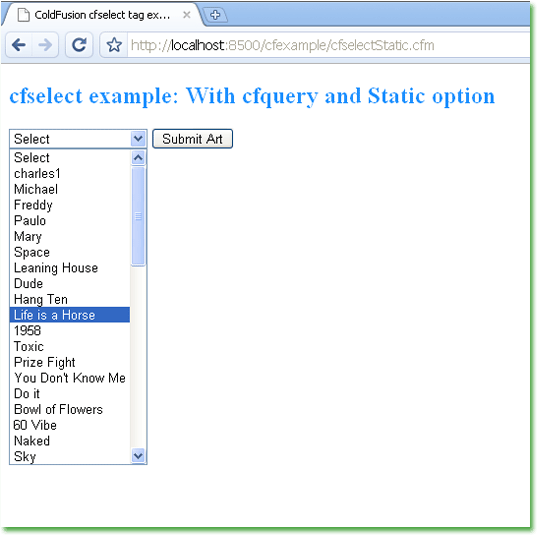Click the cfselect example page heading
Image resolution: width=538 pixels, height=535 pixels.
(x=252, y=96)
